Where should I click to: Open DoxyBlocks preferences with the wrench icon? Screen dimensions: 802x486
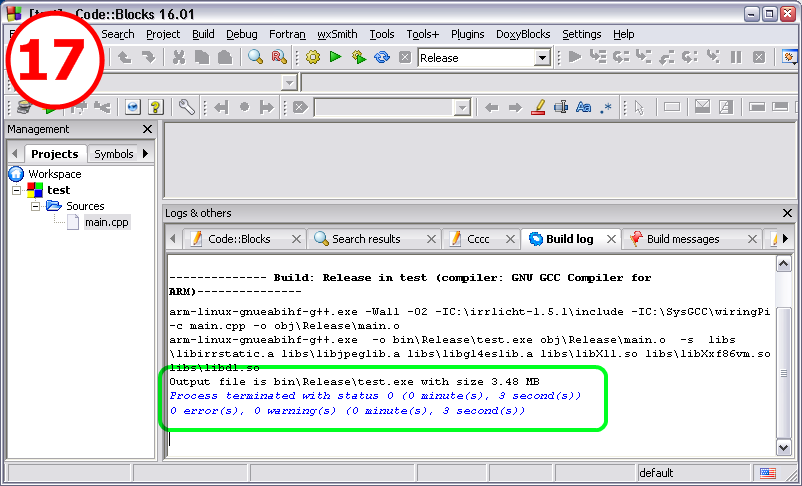pos(187,107)
